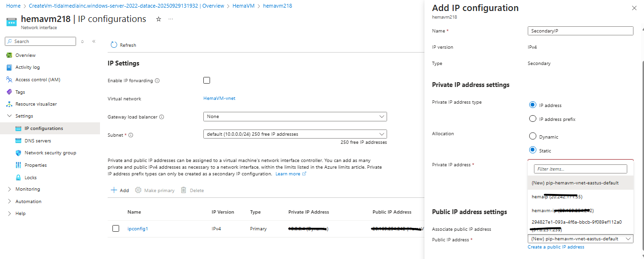Screen dimensions: 644x259
Task: Favorite this resource with the star
Action: tap(158, 19)
